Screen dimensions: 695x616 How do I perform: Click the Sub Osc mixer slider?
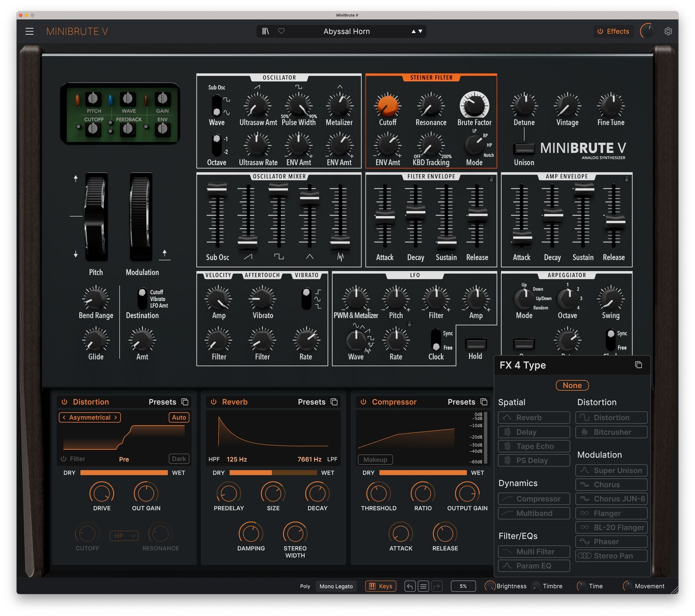coord(217,189)
